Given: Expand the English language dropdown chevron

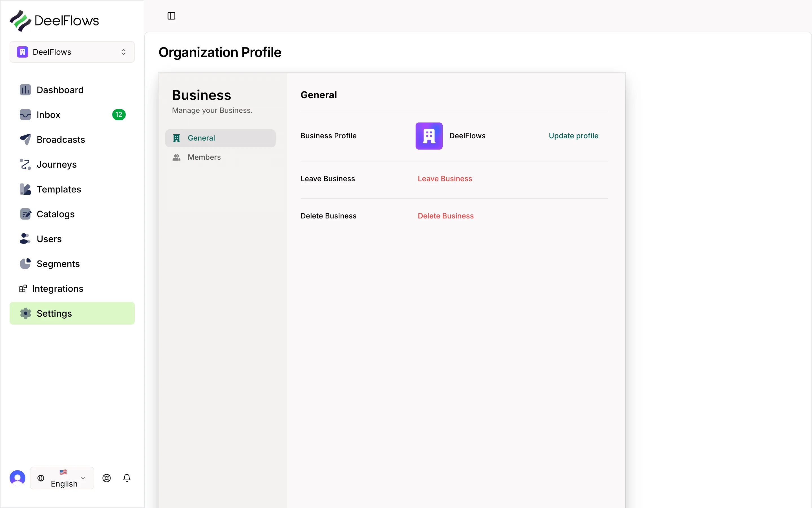Looking at the screenshot, I should (83, 478).
